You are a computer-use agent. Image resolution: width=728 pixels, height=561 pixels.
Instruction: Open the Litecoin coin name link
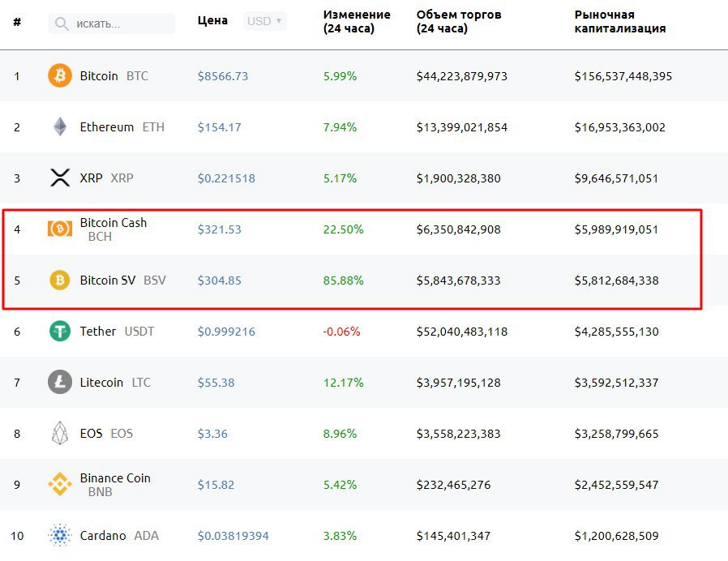(101, 382)
